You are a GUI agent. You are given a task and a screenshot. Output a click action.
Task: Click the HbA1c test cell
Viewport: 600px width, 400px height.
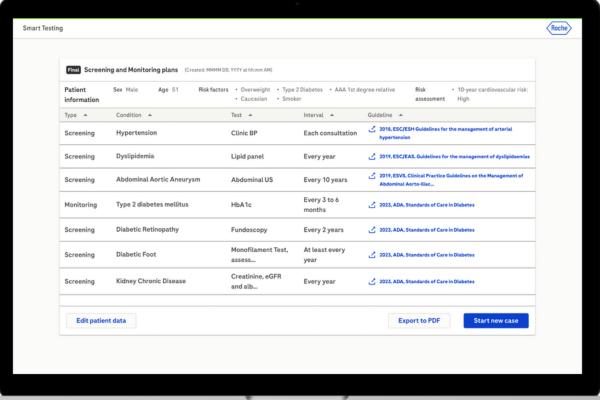point(241,205)
